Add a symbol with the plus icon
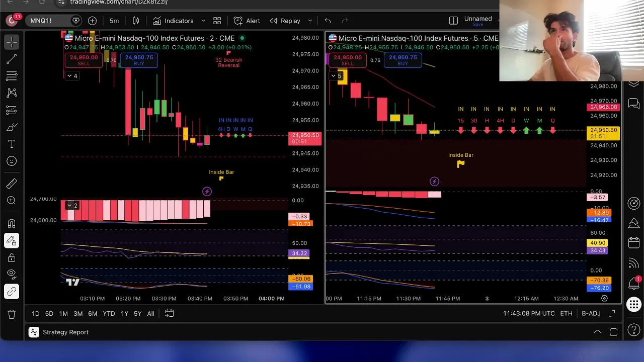 pos(92,21)
